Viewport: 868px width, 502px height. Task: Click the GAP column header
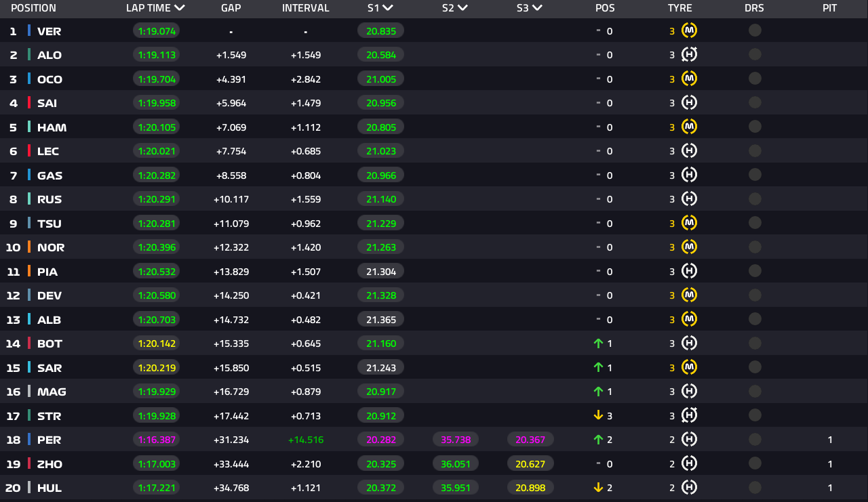[x=231, y=8]
